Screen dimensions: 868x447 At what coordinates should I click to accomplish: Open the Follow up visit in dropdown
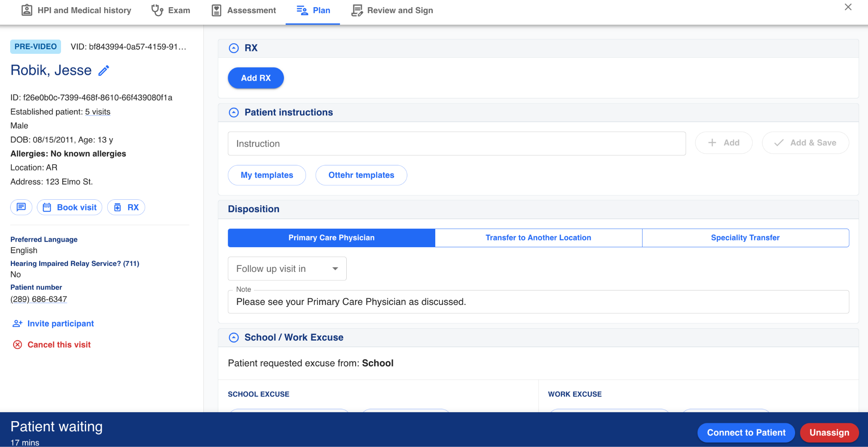[x=287, y=269]
